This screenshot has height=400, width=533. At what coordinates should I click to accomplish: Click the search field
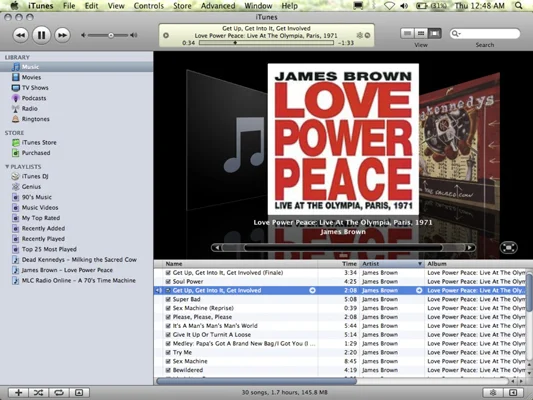pos(485,33)
